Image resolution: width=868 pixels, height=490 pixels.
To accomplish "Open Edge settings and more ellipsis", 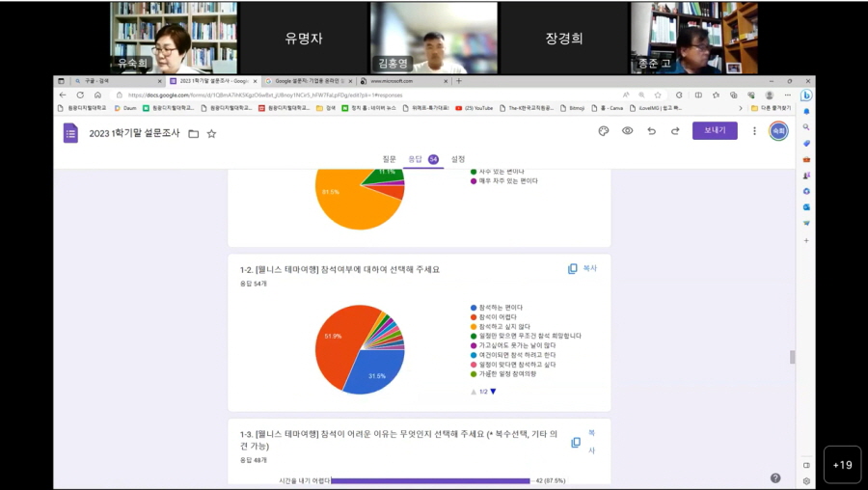I will (787, 95).
